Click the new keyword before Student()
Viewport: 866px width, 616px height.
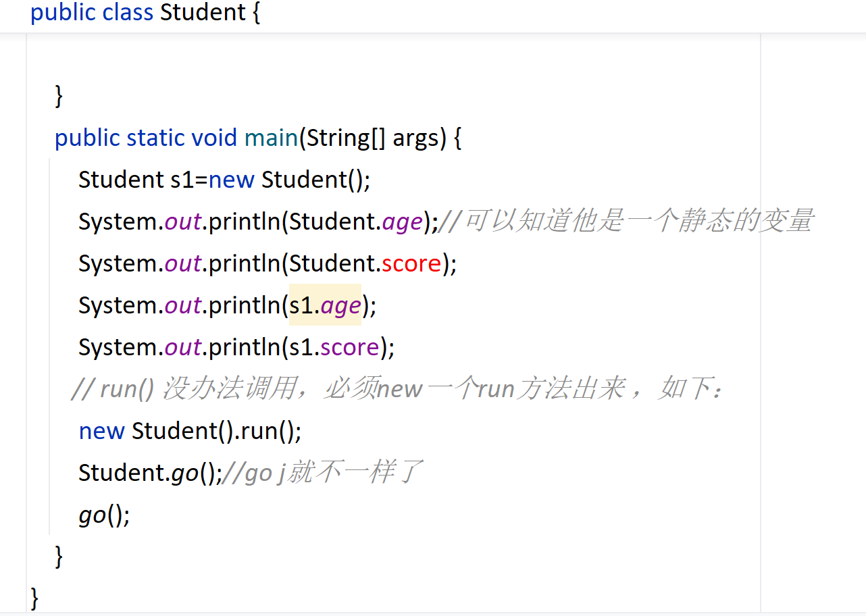pos(231,180)
